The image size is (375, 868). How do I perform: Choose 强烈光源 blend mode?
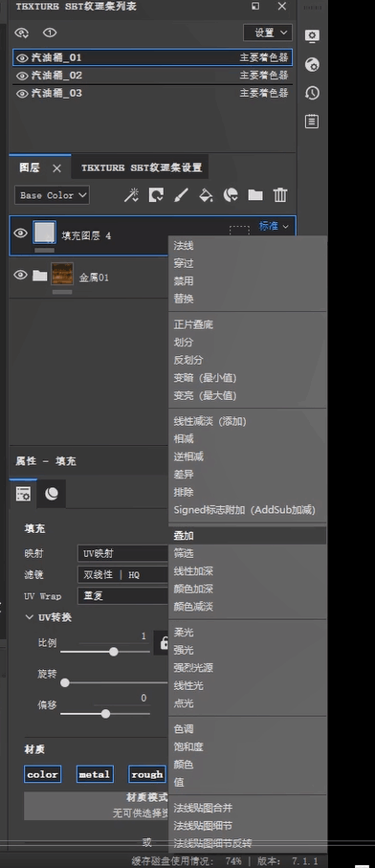pos(247,668)
